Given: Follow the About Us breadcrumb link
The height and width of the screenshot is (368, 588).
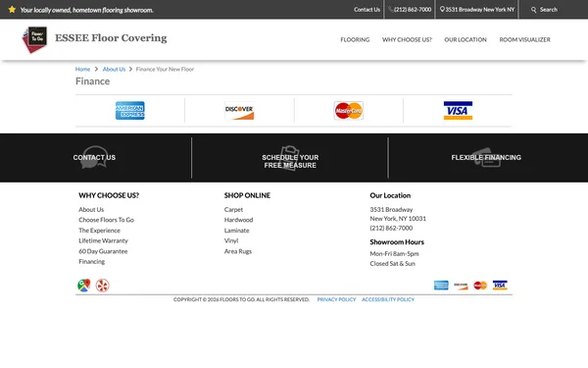Looking at the screenshot, I should [114, 69].
